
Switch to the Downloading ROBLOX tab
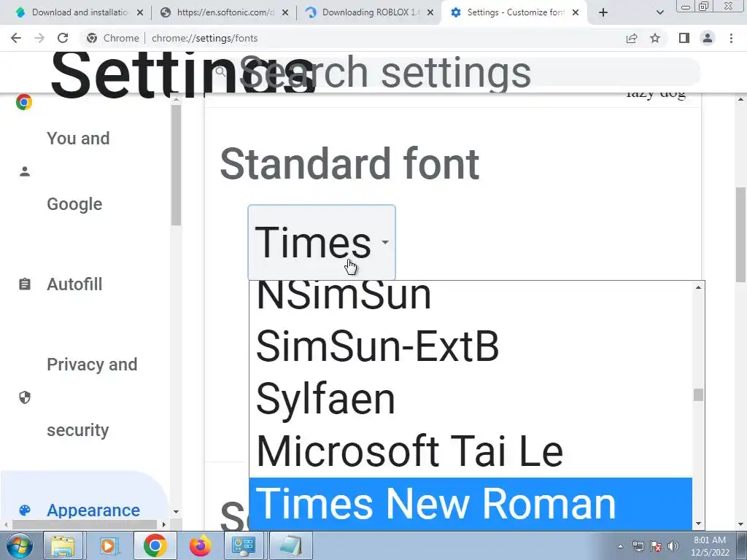(369, 12)
